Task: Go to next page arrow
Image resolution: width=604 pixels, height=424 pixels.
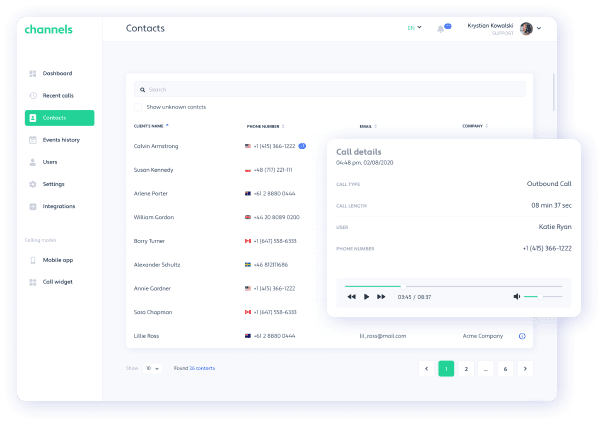Action: click(x=525, y=369)
